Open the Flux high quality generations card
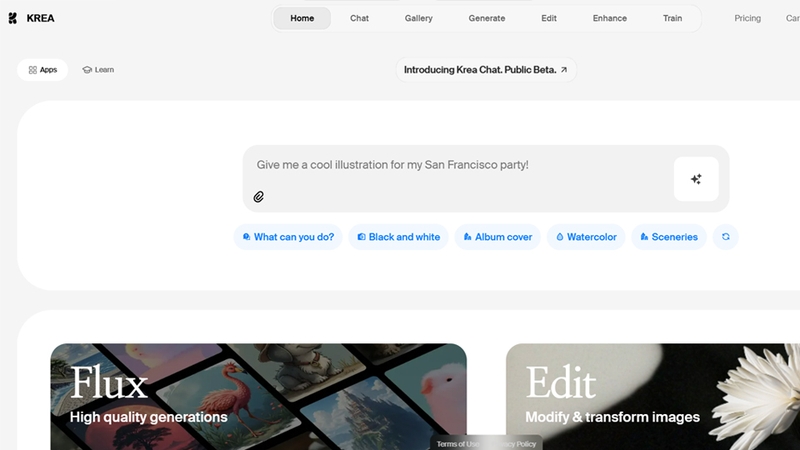Viewport: 800px width, 450px height. (x=258, y=396)
